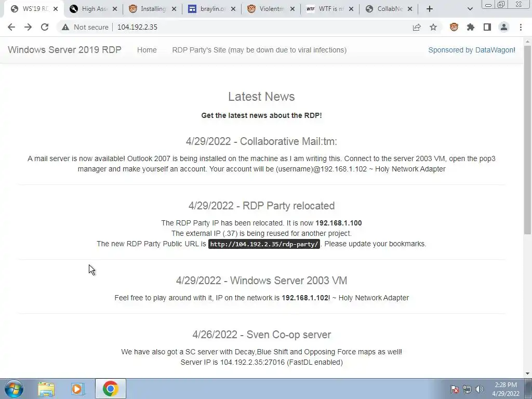Click the page scrollbar thumb
Viewport: 532px width, 399px height.
tap(528, 139)
